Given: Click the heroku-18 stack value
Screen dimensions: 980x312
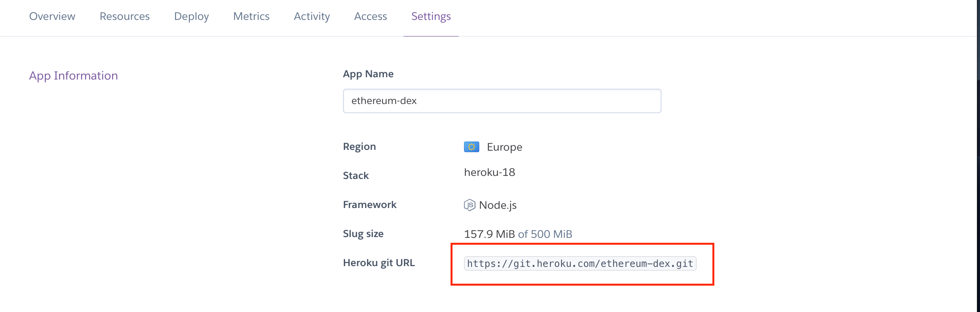Looking at the screenshot, I should tap(489, 172).
